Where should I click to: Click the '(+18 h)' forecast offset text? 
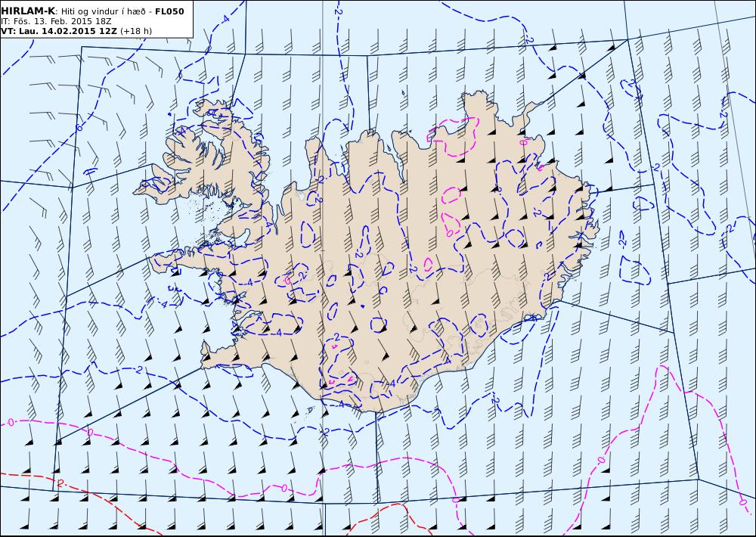[x=136, y=31]
